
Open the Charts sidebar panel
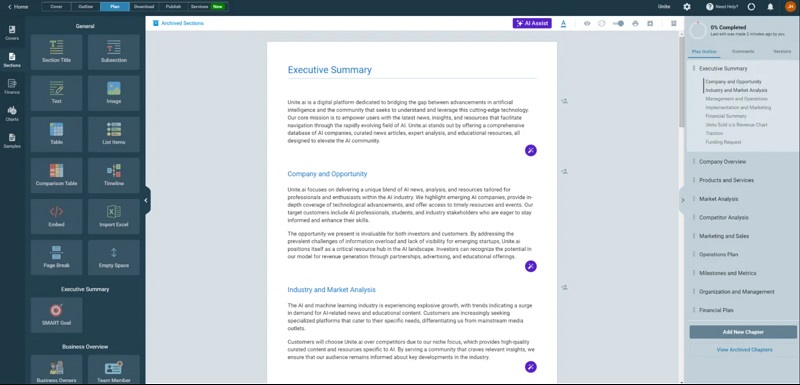12,113
